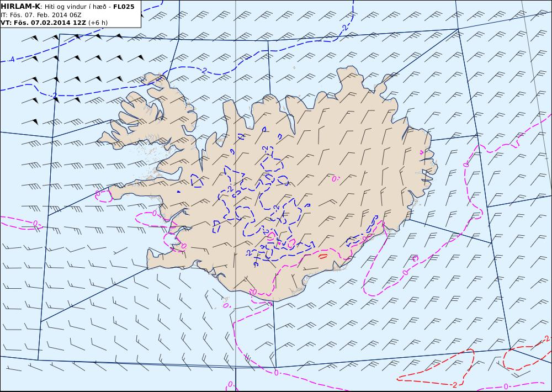552x392 pixels.
Task: Click the FL025 flight level label
Action: (124, 7)
